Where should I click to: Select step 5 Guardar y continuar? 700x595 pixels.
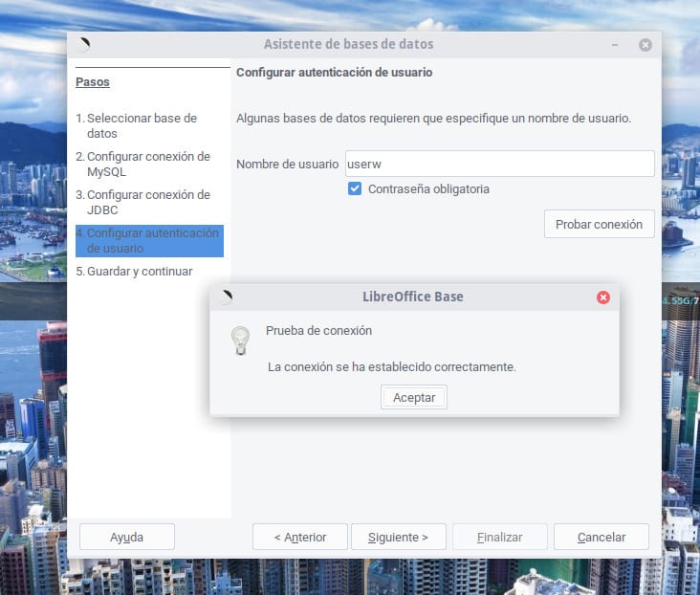[134, 271]
